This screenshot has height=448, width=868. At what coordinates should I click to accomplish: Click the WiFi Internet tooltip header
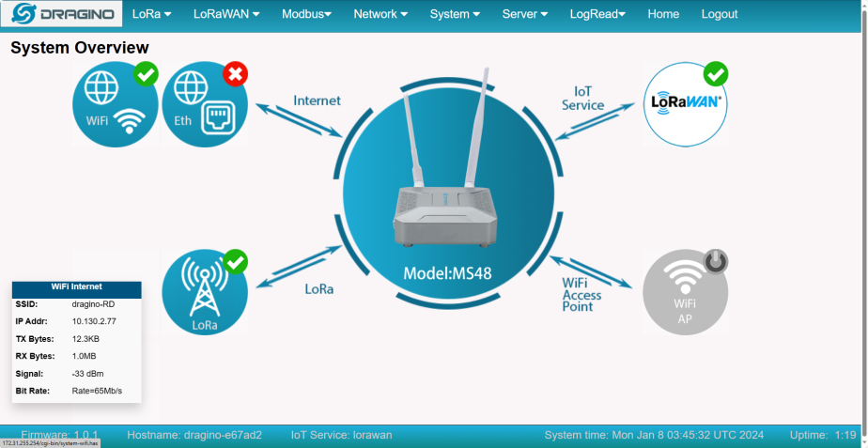click(x=76, y=286)
